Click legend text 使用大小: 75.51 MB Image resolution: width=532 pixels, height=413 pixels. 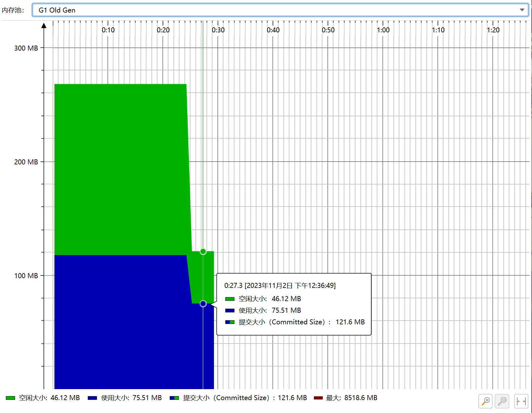[x=131, y=398]
